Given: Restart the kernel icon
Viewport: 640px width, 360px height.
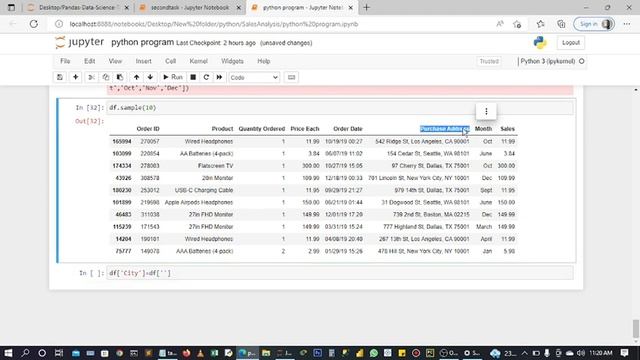Looking at the screenshot, I should 206,77.
